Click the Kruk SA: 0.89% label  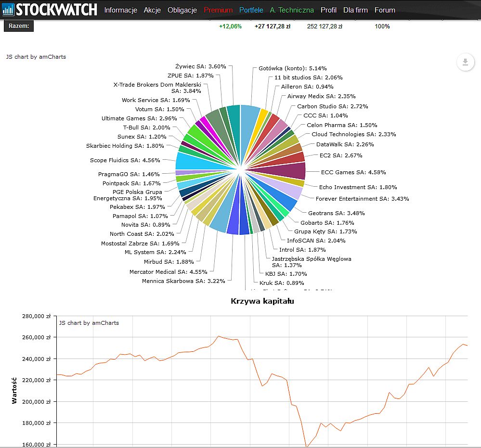[x=282, y=283]
